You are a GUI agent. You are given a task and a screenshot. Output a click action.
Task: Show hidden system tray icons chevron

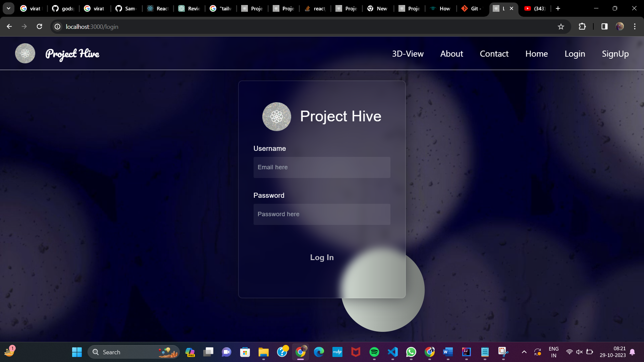pos(524,352)
